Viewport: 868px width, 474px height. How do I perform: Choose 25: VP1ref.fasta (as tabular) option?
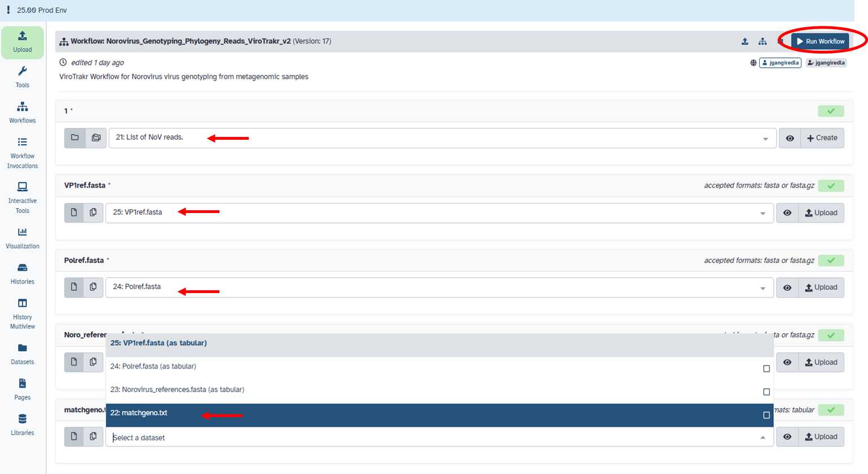[x=158, y=343]
